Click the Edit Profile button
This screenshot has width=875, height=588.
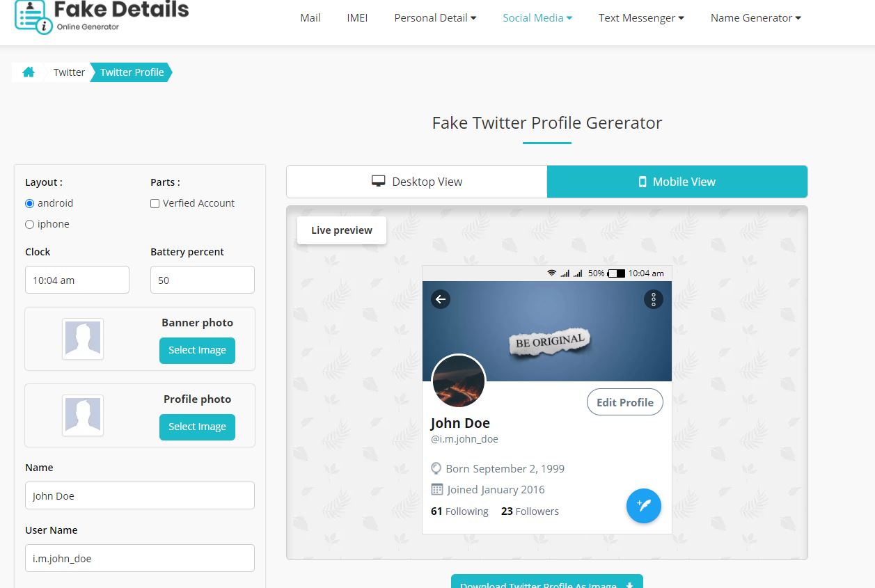(625, 402)
